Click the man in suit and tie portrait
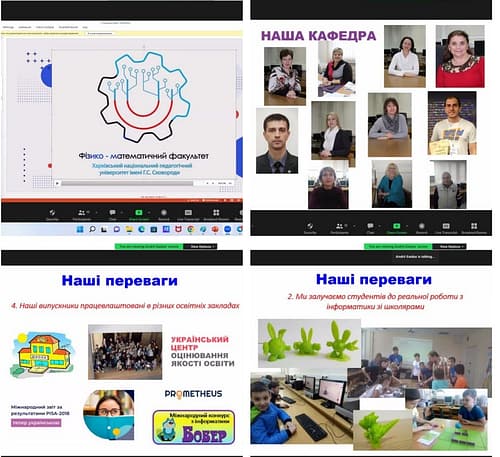The width and height of the screenshot is (500, 457). tap(277, 140)
